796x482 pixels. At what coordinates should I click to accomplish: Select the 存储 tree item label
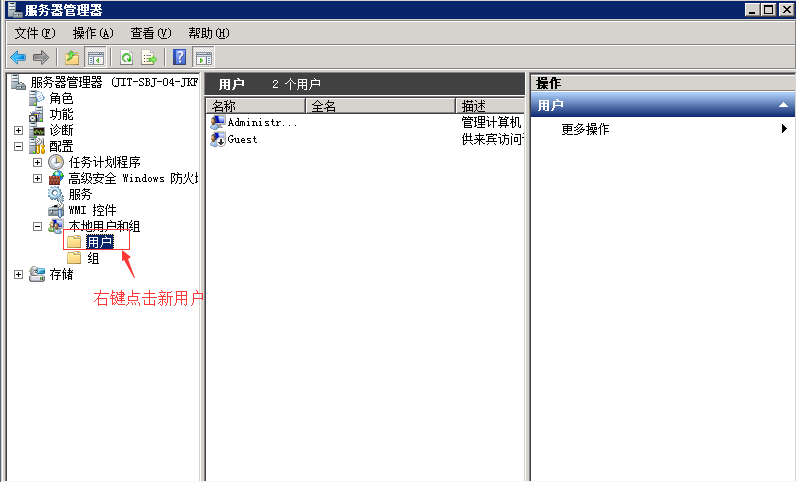pos(61,274)
